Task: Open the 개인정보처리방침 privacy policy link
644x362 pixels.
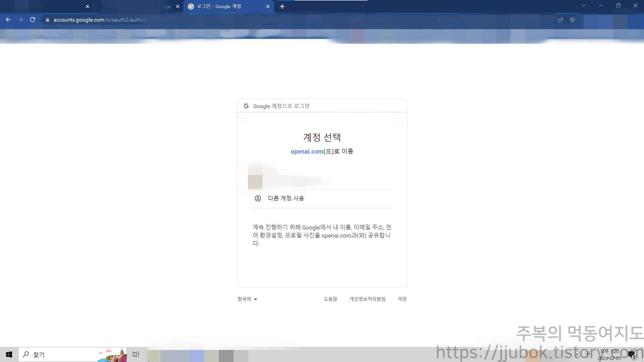Action: pos(368,299)
